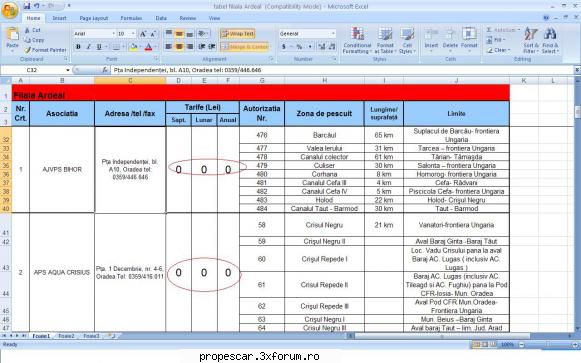Screen dimensions: 581x363
Task: Increase indent in alignment group
Action: (x=212, y=47)
